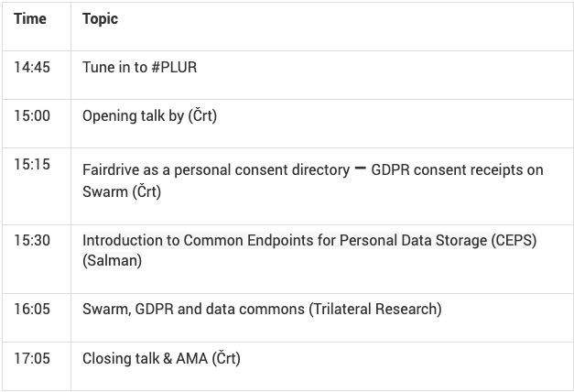This screenshot has width=574, height=392.
Task: Click the #PLUR hashtag text
Action: point(173,68)
